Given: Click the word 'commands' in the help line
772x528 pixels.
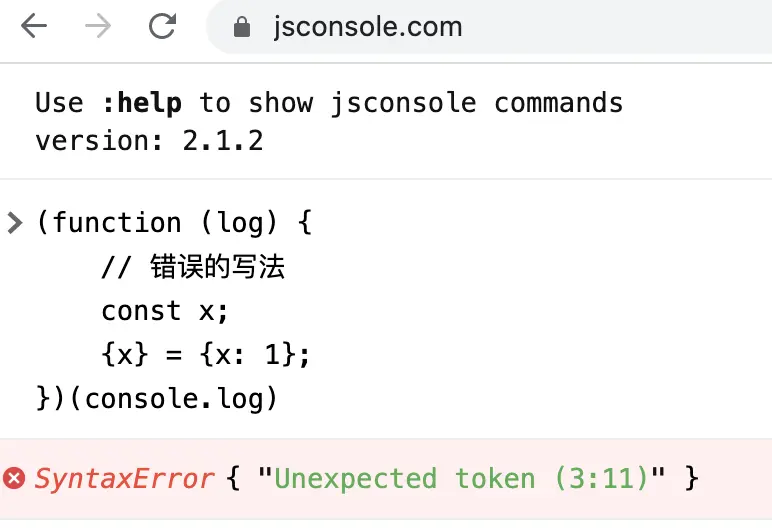Looking at the screenshot, I should tap(558, 103).
